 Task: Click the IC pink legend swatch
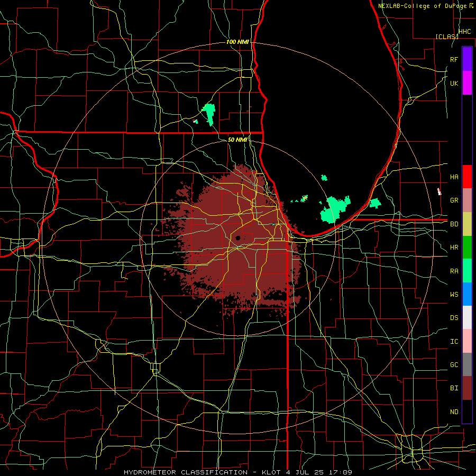(x=467, y=341)
